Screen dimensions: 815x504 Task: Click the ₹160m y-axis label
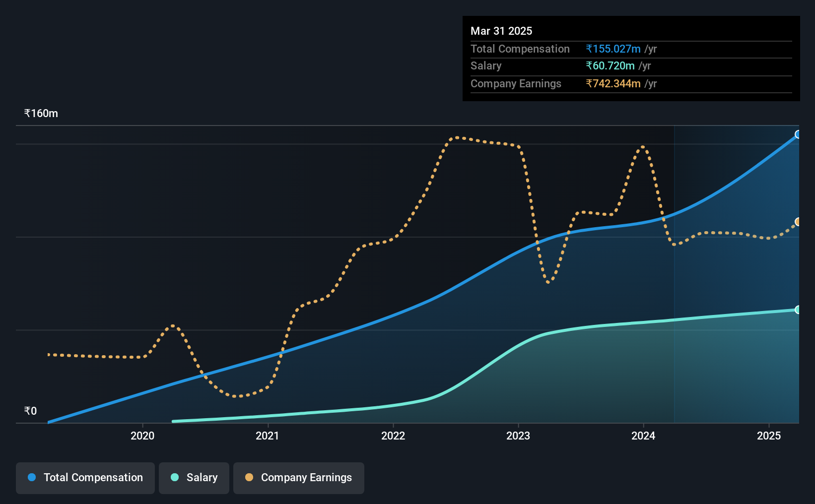coord(41,114)
